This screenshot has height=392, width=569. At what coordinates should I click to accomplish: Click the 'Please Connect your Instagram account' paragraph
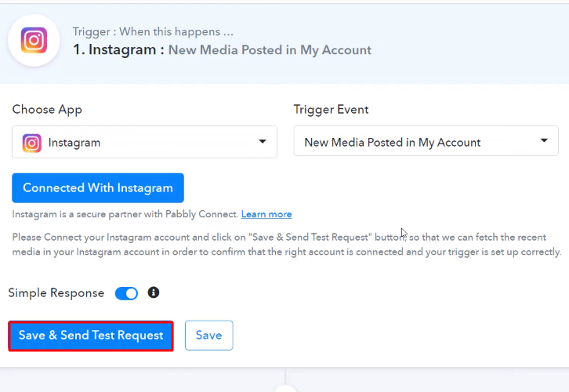(x=287, y=245)
